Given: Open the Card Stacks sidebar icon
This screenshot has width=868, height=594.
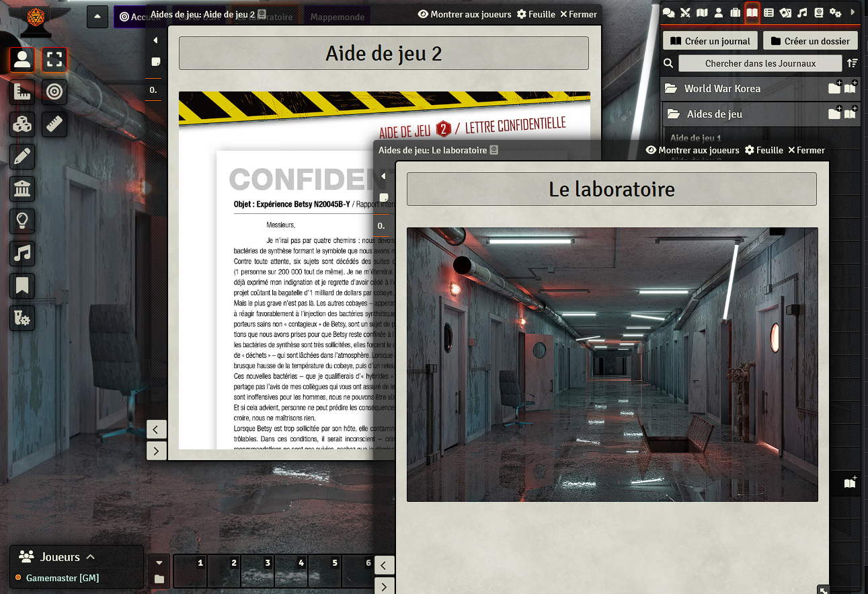Looking at the screenshot, I should pos(785,13).
